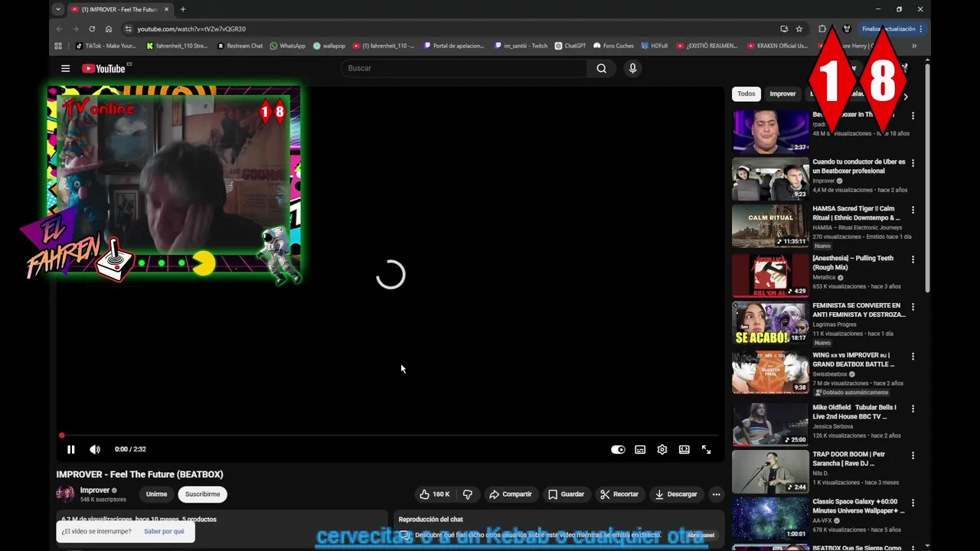Click the Suscribirme subscribe button
The image size is (980, 551).
[202, 494]
